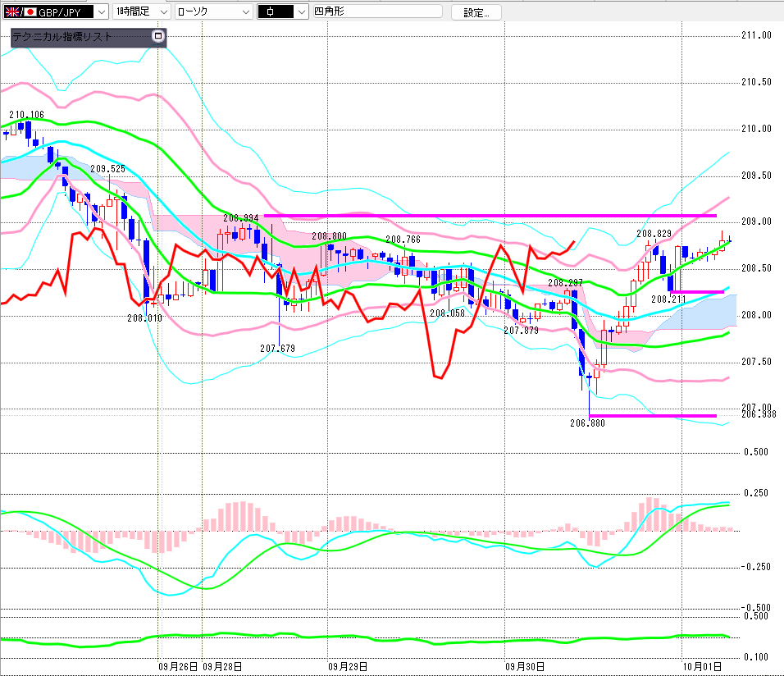Viewport: 784px width, 676px height.
Task: Click the 208.297 price label
Action: [x=566, y=283]
